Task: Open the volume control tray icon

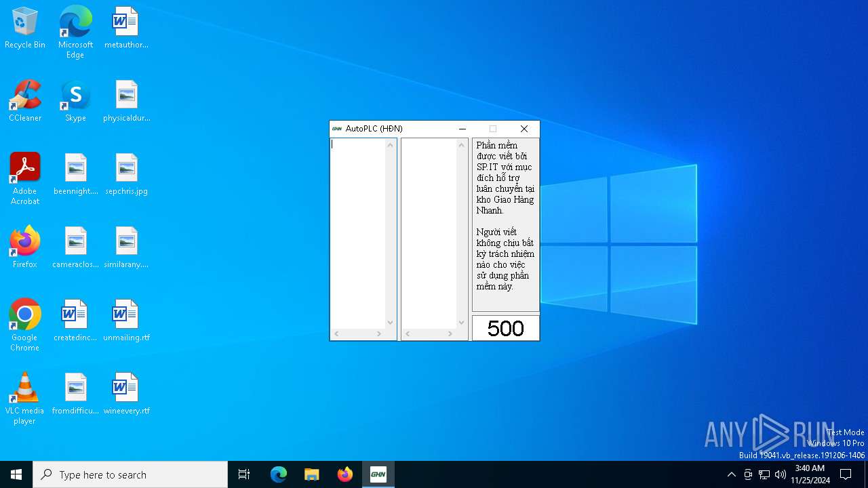Action: click(781, 474)
